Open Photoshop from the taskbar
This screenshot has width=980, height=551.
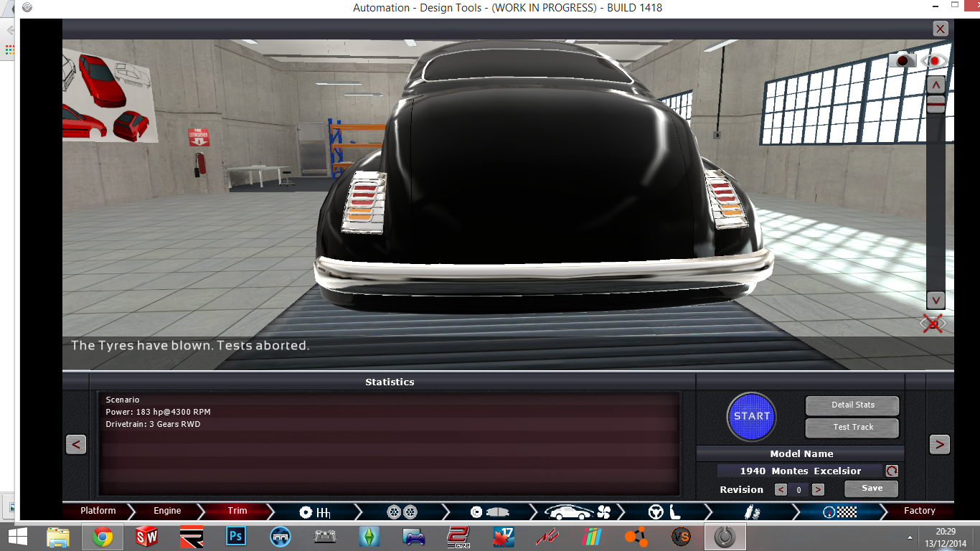pyautogui.click(x=235, y=536)
